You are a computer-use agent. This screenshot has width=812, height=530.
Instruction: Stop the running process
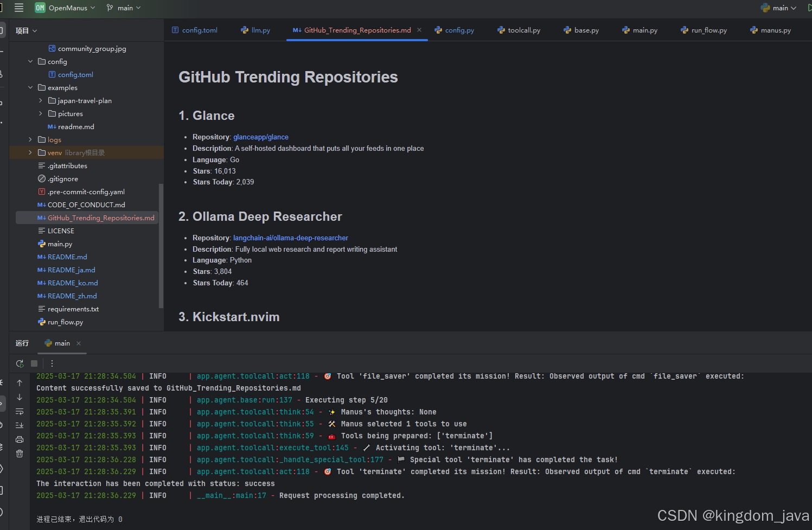[x=34, y=363]
